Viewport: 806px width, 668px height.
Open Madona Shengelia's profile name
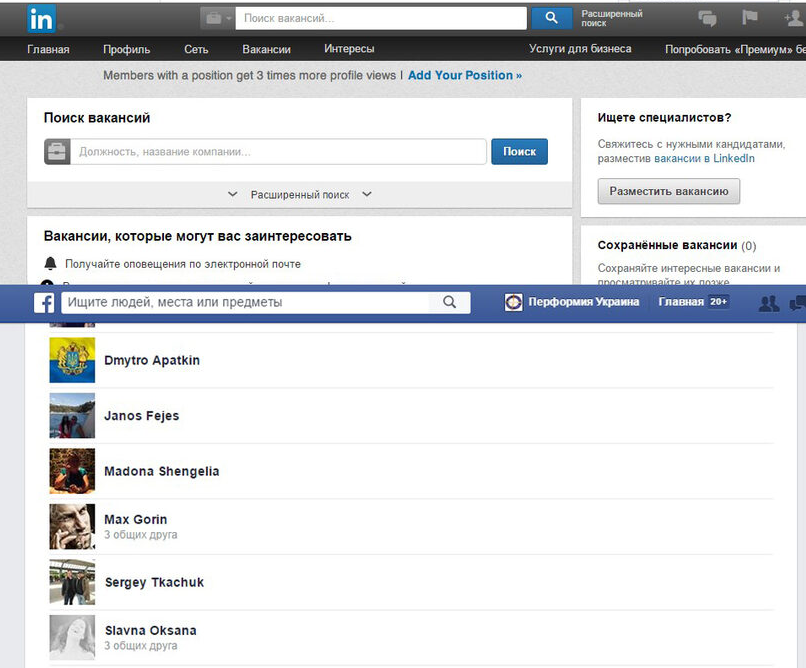(x=161, y=471)
